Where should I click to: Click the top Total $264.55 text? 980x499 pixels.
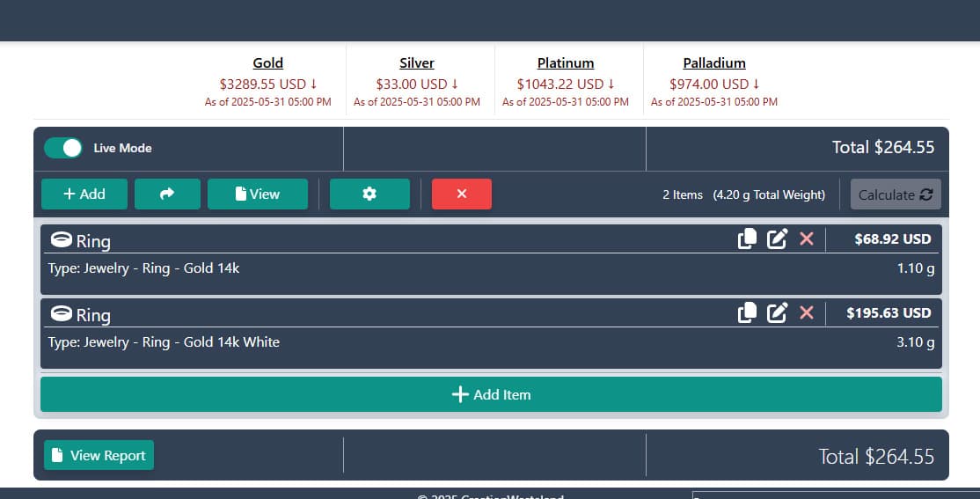click(x=883, y=148)
